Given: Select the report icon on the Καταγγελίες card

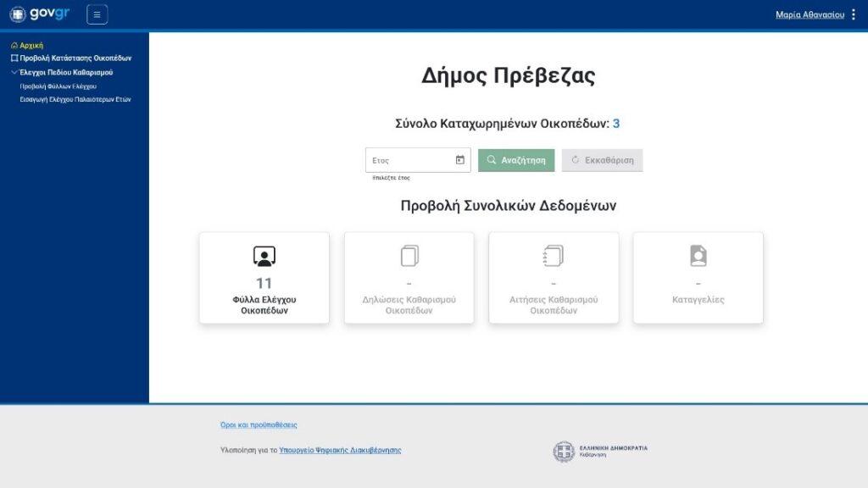Looking at the screenshot, I should 698,256.
